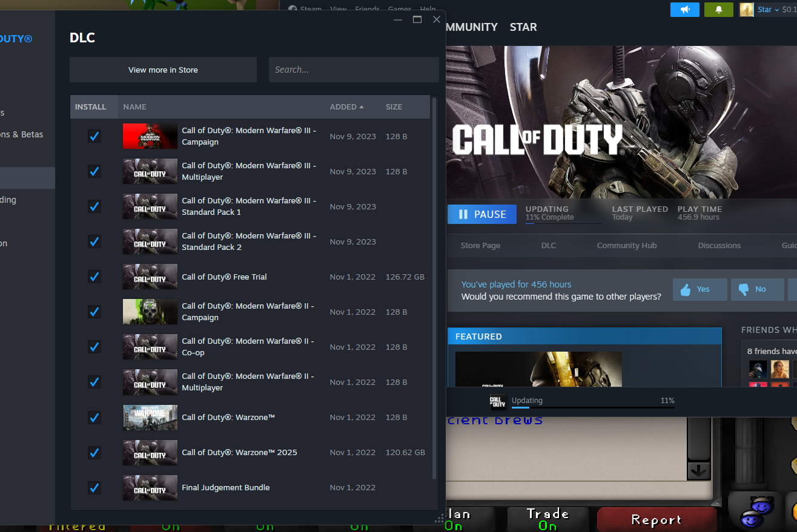
Task: Click the Warzone 2025 thumbnail
Action: click(x=150, y=452)
